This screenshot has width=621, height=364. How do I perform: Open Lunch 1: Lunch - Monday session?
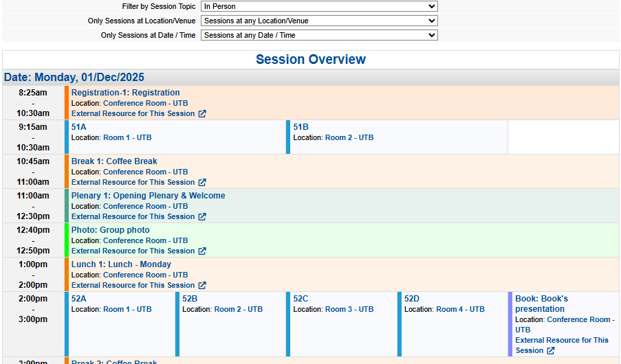(121, 264)
